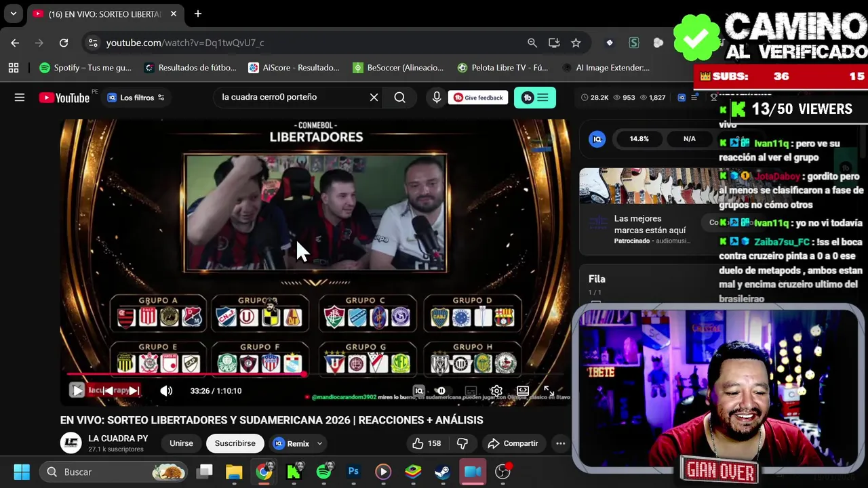
Task: Click the 28.2K clock stat
Action: (595, 98)
